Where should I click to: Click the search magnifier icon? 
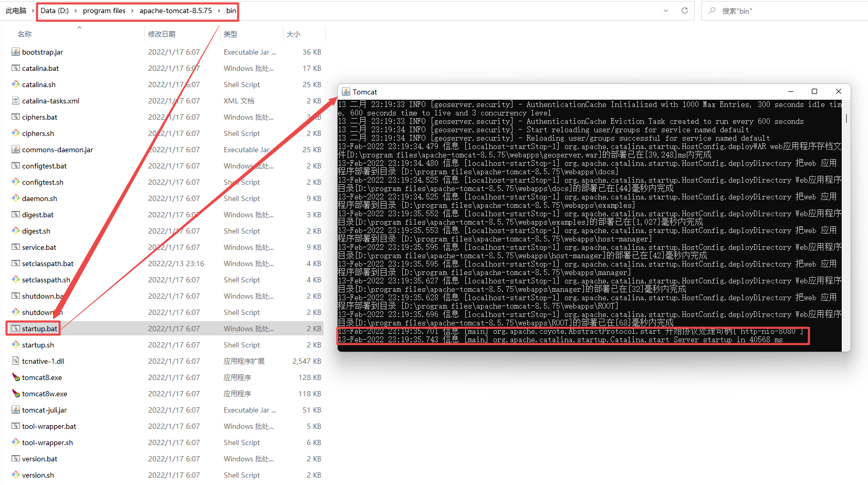pos(712,10)
